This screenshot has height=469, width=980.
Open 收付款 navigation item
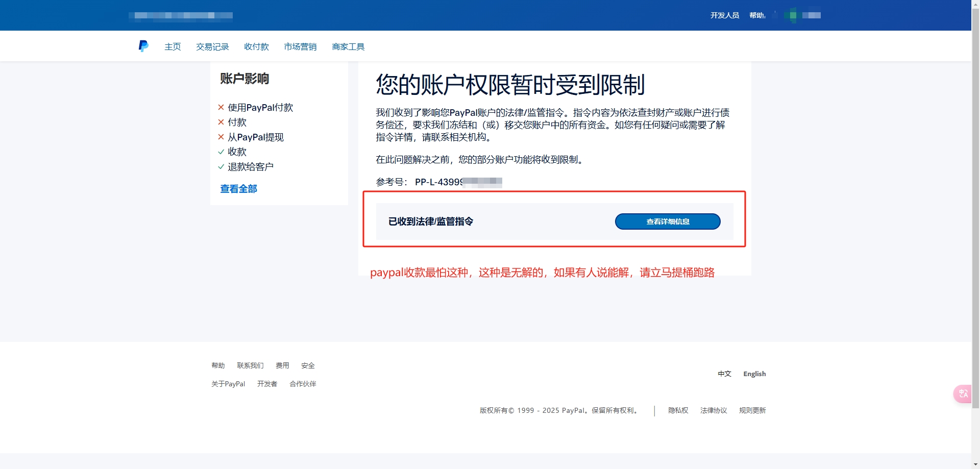[x=256, y=47]
